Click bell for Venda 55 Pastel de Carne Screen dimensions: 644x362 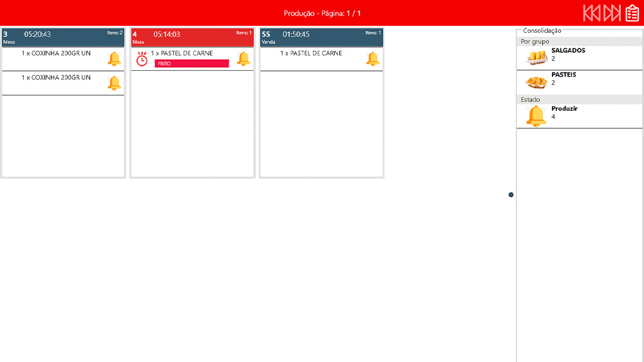pos(373,59)
